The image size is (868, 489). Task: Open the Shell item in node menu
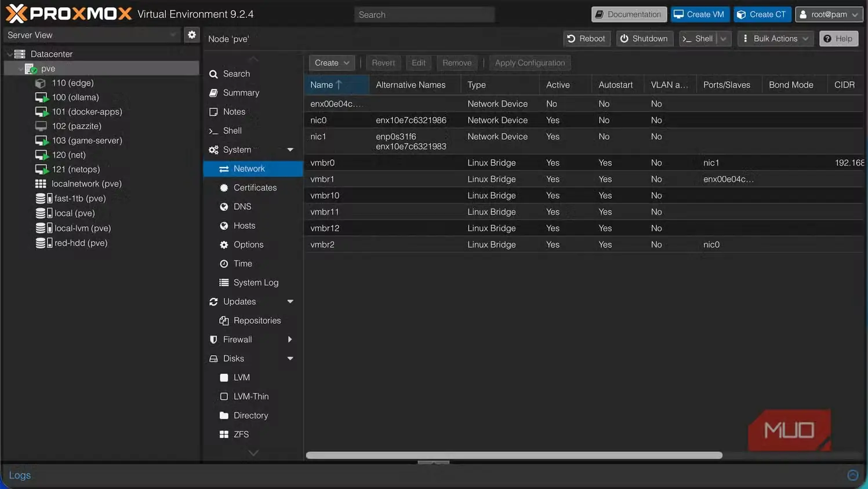(x=253, y=131)
